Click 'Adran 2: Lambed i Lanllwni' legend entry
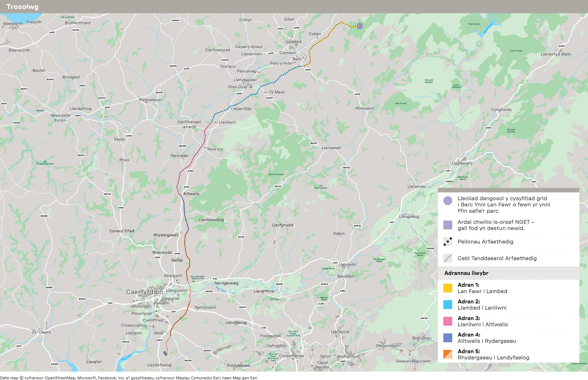The height and width of the screenshot is (380, 588). pyautogui.click(x=482, y=304)
